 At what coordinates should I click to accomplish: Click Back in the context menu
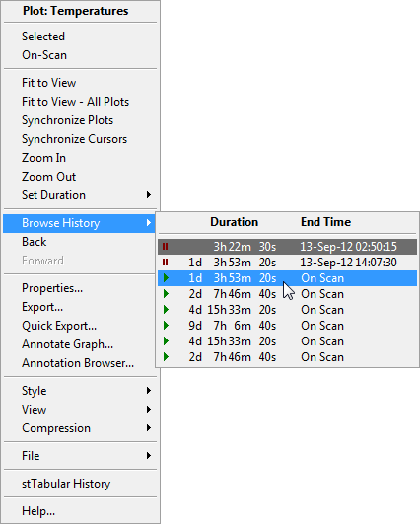pos(34,242)
